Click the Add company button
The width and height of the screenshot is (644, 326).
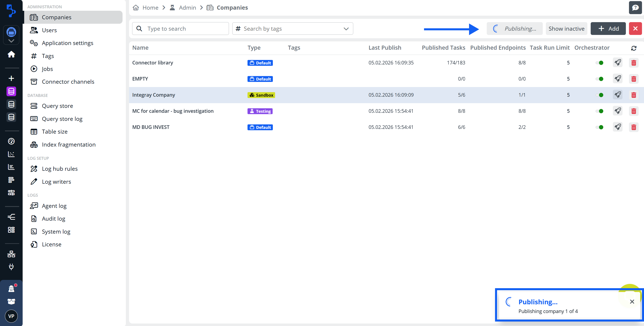pyautogui.click(x=608, y=29)
